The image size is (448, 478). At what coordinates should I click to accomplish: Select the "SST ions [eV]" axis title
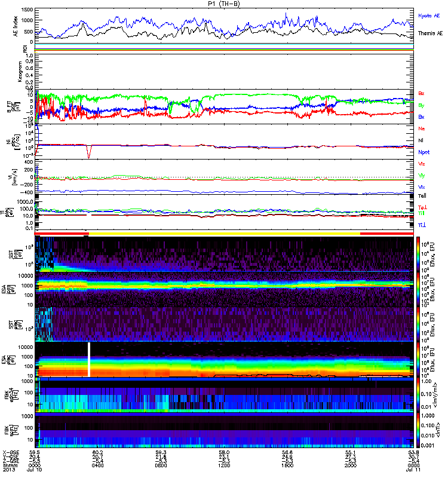click(x=15, y=254)
